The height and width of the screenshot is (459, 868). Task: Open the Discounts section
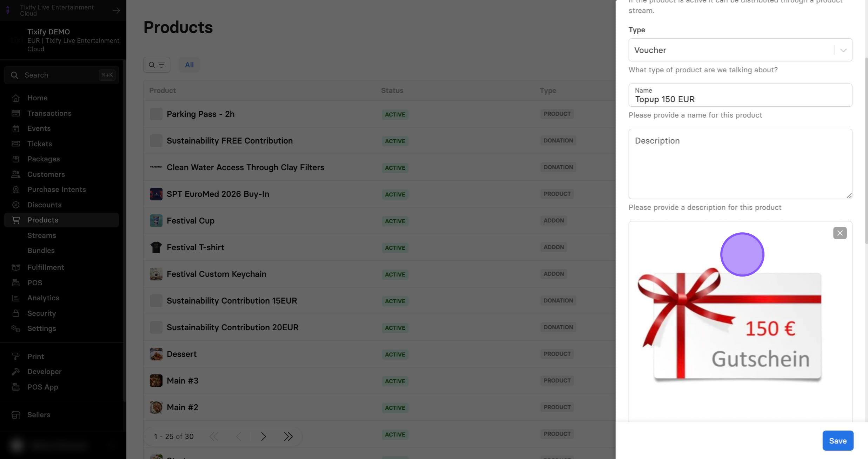(61, 205)
